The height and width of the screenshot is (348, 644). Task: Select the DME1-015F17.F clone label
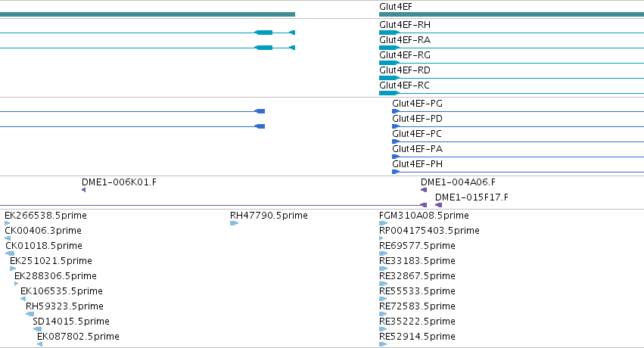click(x=471, y=197)
